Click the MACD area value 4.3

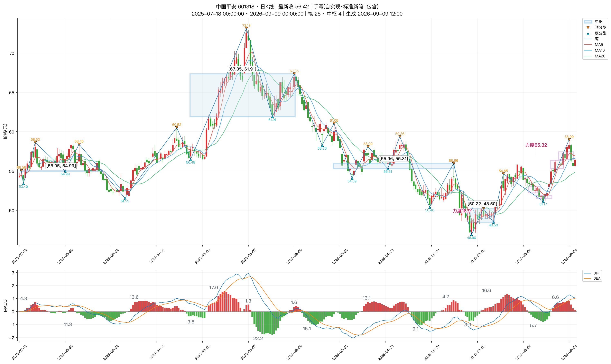pos(24,299)
